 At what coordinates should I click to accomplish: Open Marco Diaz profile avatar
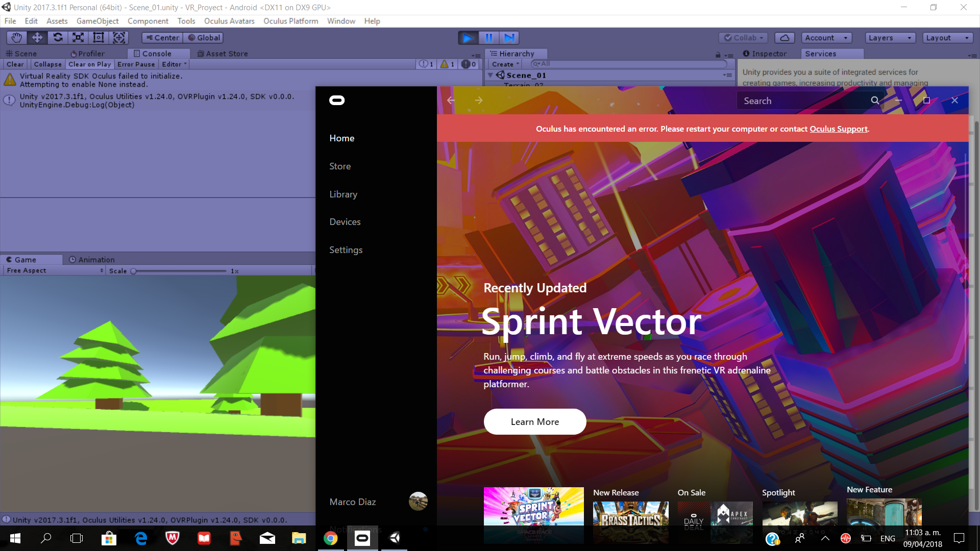418,502
